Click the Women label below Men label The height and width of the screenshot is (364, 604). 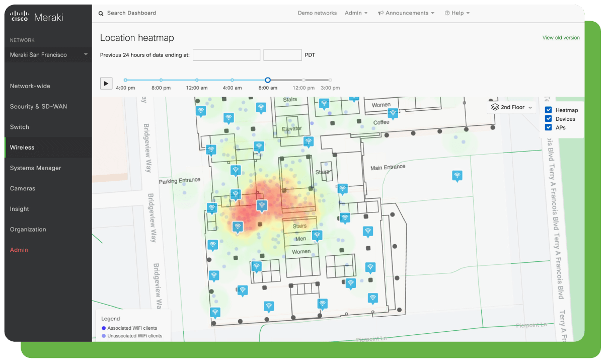pos(301,251)
